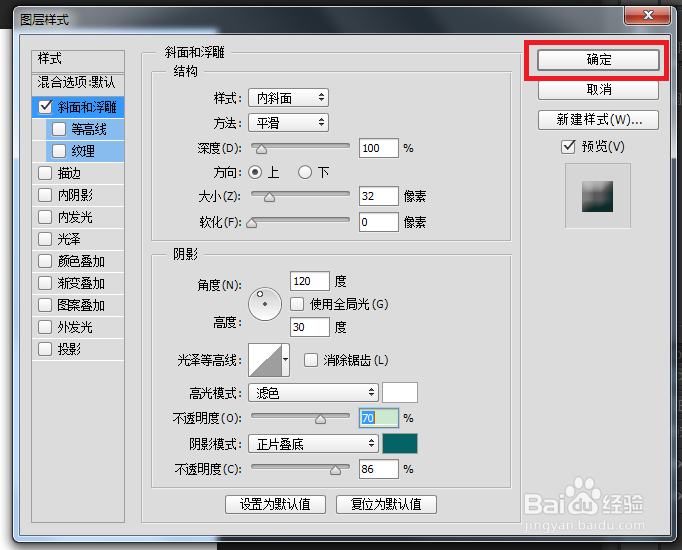
Task: Enable the 内发光 inner glow checkbox
Action: [x=45, y=217]
